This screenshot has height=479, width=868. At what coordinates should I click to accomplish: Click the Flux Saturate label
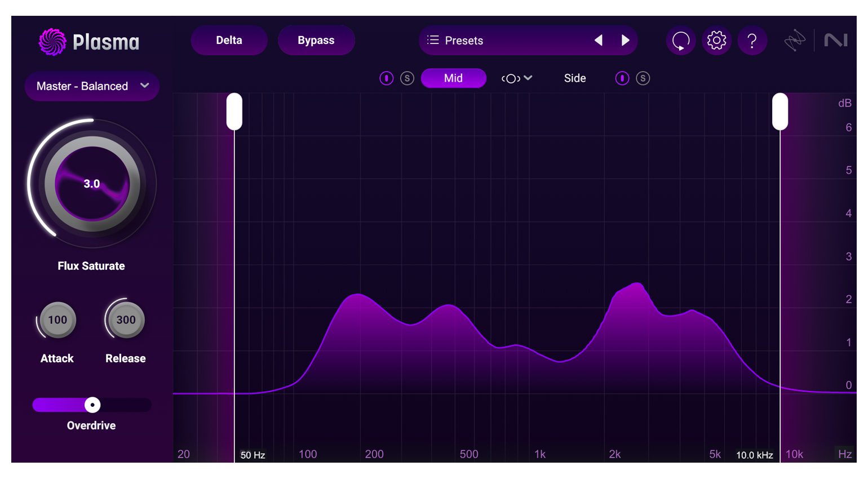(91, 266)
